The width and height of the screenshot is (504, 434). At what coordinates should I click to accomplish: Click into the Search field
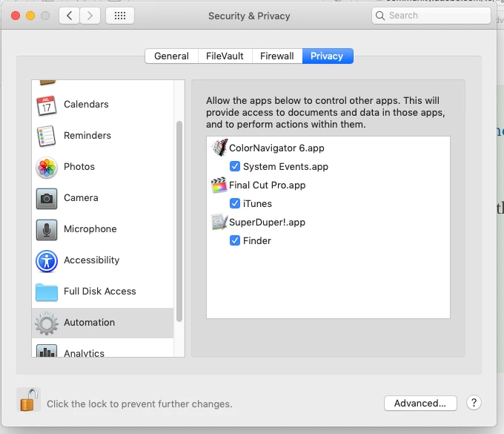(x=431, y=16)
